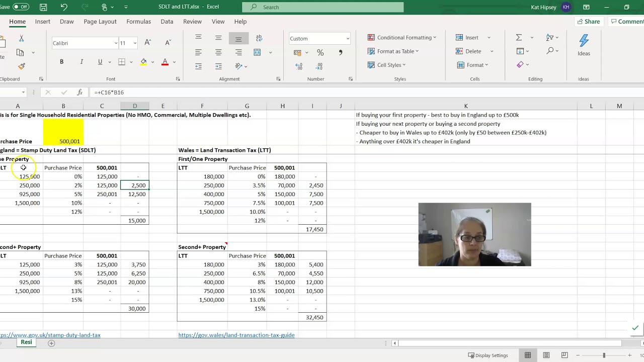644x362 pixels.
Task: Select the Resi sheet tab
Action: pos(26,342)
